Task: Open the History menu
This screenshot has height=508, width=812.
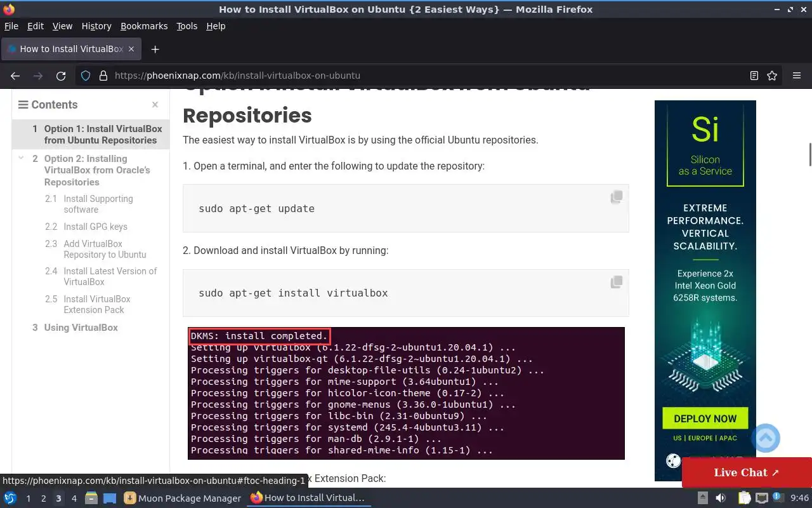Action: pyautogui.click(x=96, y=26)
